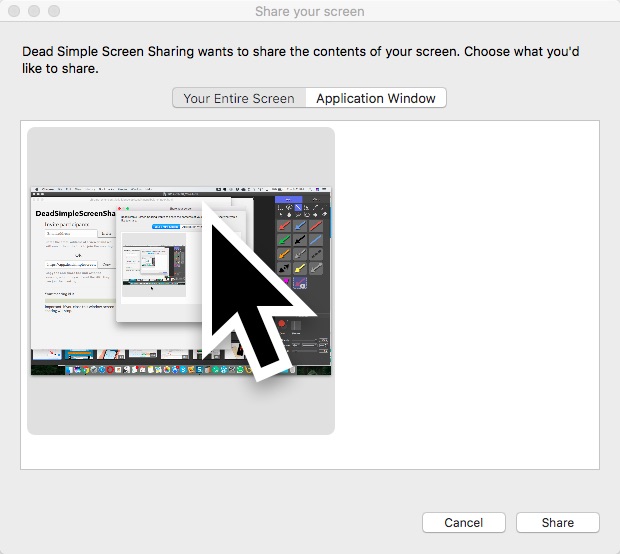Viewport: 620px width, 554px height.
Task: Minimize the Share your screen window
Action: point(34,11)
